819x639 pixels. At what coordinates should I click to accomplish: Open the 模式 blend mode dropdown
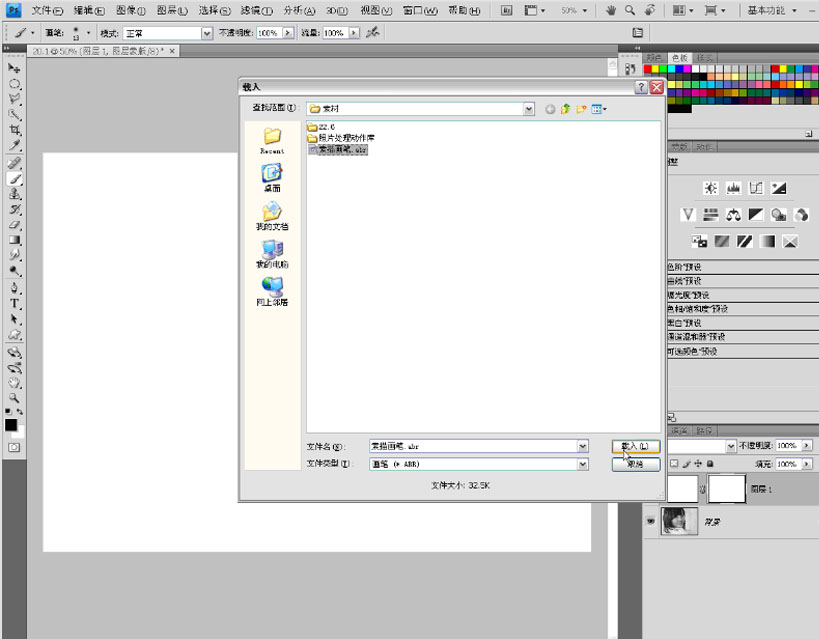pos(207,33)
